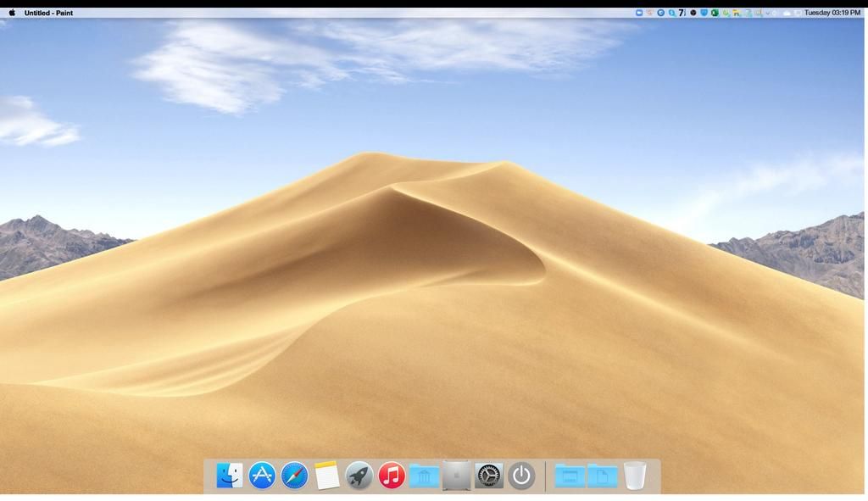Click the Skype tray icon
The width and height of the screenshot is (868, 501).
coord(671,13)
